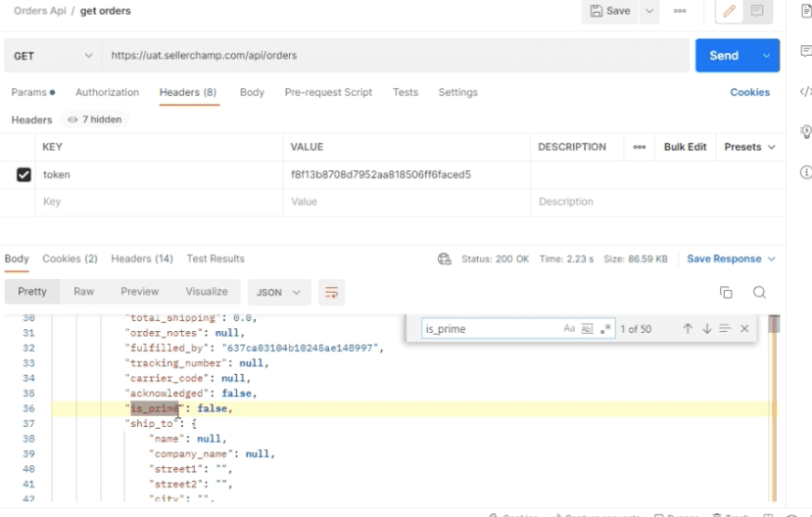Toggle match case Aa in search box
Screen dimensions: 812x517
569,329
